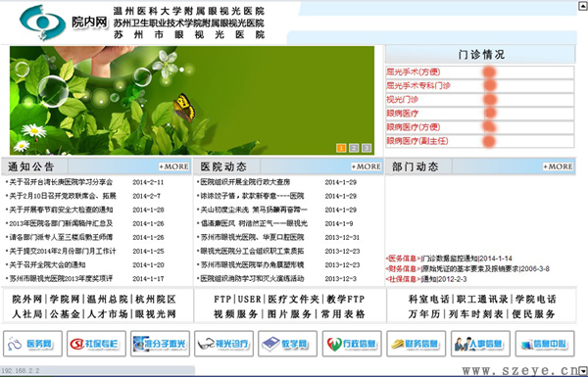Switch banner to slide 3 indicator
This screenshot has height=377, width=588.
[367, 148]
